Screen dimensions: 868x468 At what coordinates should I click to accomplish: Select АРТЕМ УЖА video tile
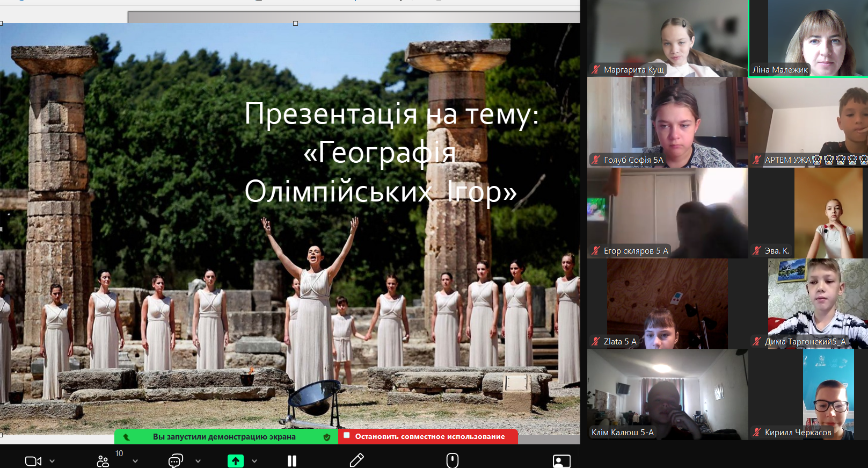[x=808, y=123]
